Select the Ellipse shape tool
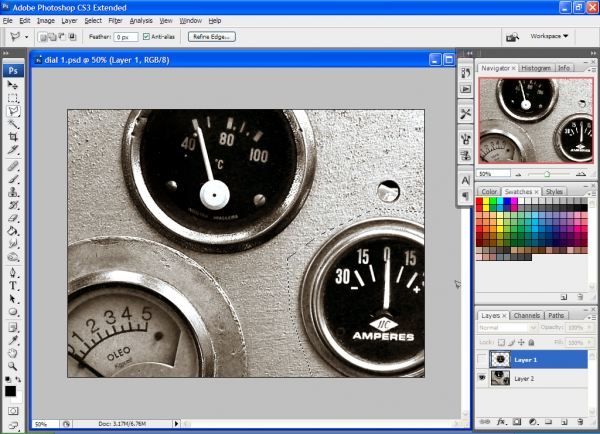Image resolution: width=600 pixels, height=434 pixels. click(x=13, y=312)
